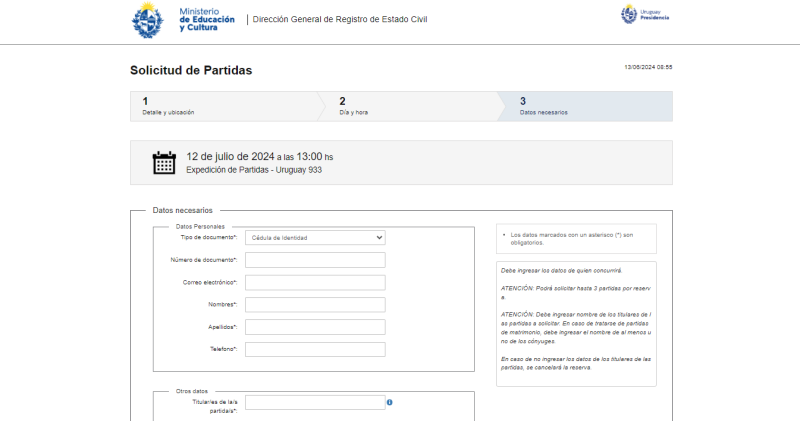
Task: Click Dirección General de Registro de Estado Civil
Action: pyautogui.click(x=340, y=19)
